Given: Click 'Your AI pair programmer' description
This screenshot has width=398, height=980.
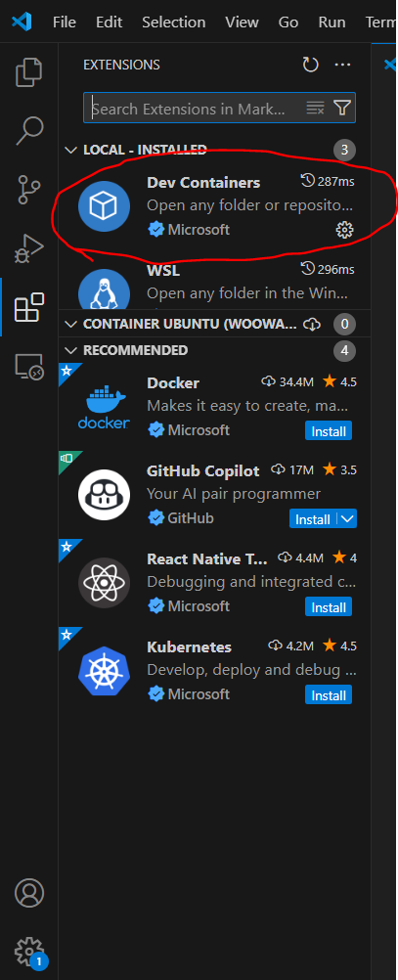Looking at the screenshot, I should (234, 494).
